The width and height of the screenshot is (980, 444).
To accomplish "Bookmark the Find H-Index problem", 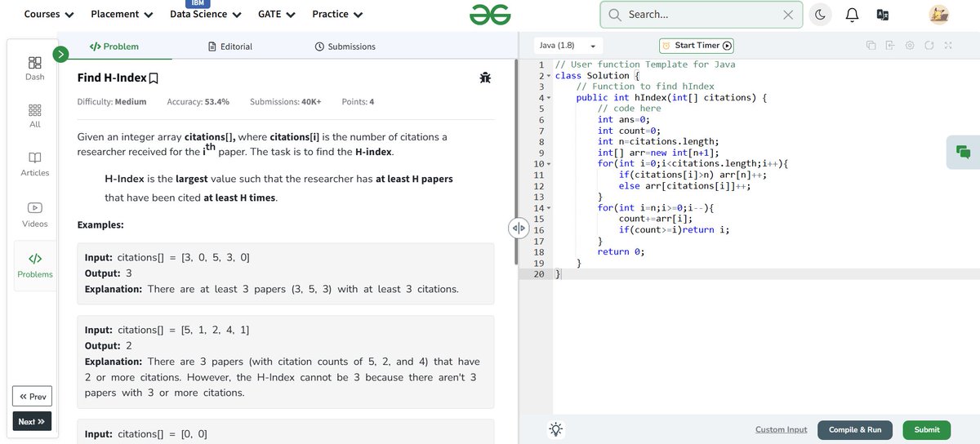I will [154, 78].
